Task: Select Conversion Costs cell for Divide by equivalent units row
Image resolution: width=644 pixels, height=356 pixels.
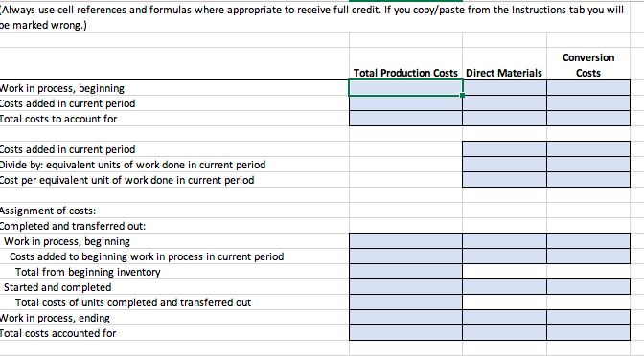Action: click(588, 165)
